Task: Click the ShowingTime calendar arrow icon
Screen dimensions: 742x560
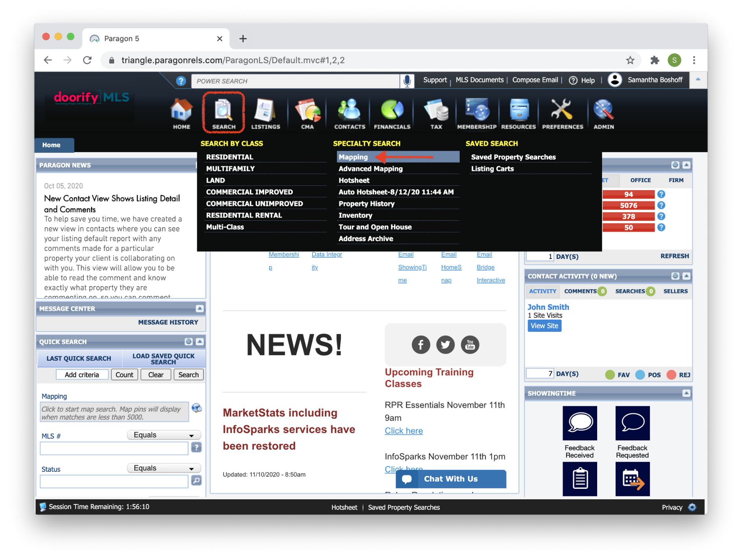Action: pyautogui.click(x=632, y=479)
